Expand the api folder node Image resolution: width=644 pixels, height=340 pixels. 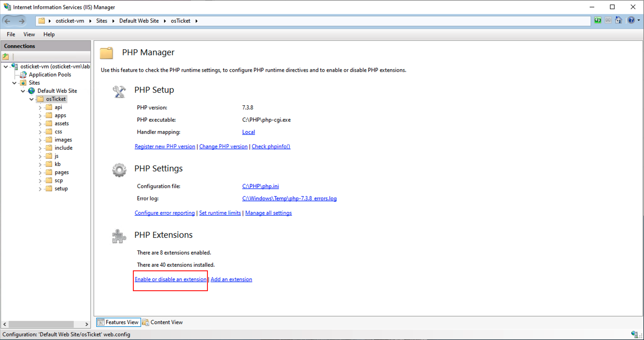40,107
